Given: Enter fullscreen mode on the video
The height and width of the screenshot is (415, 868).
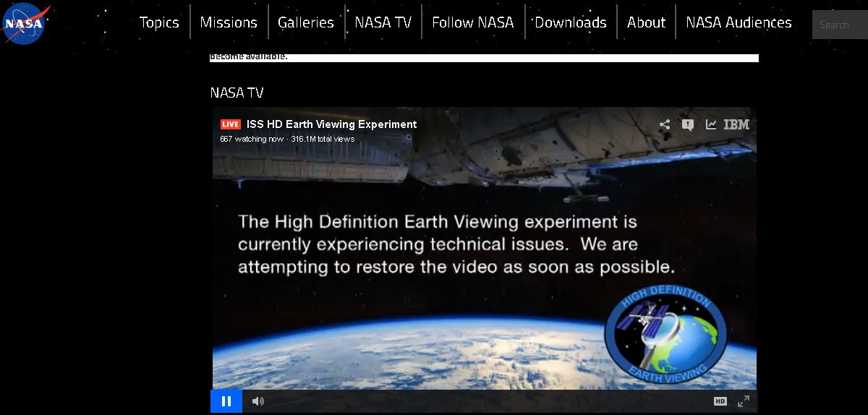Looking at the screenshot, I should (x=743, y=401).
